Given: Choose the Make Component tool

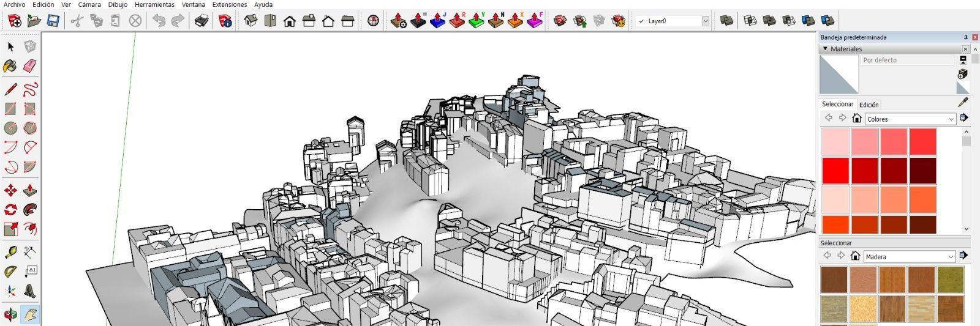Looking at the screenshot, I should [x=30, y=46].
